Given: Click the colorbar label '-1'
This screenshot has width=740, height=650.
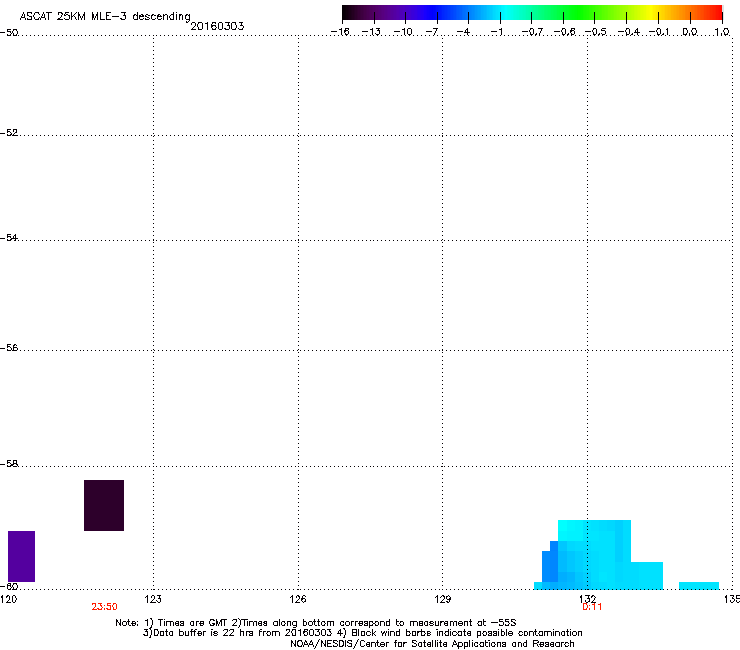Looking at the screenshot, I should (496, 32).
